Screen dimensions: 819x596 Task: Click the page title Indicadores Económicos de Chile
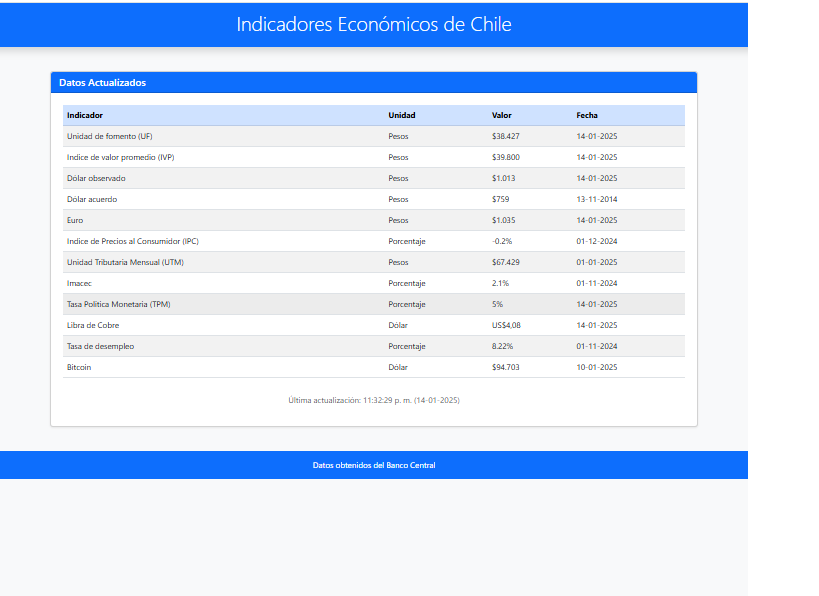tap(373, 24)
